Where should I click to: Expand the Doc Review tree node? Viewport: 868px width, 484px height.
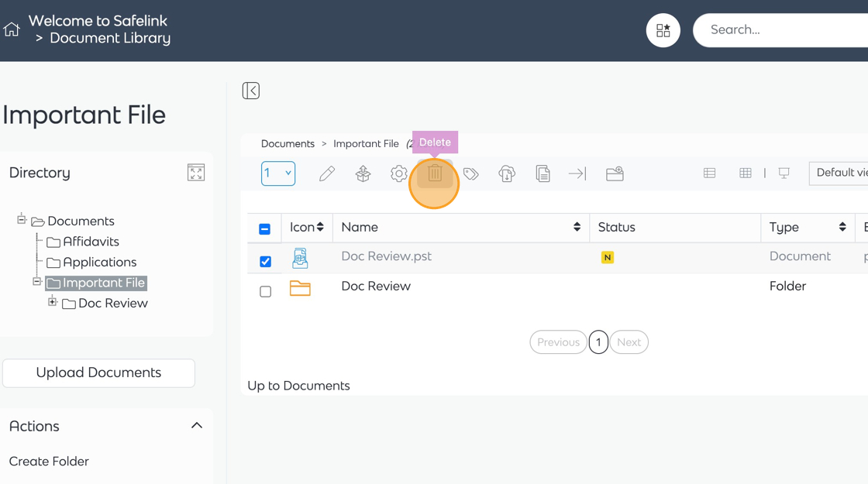coord(53,301)
